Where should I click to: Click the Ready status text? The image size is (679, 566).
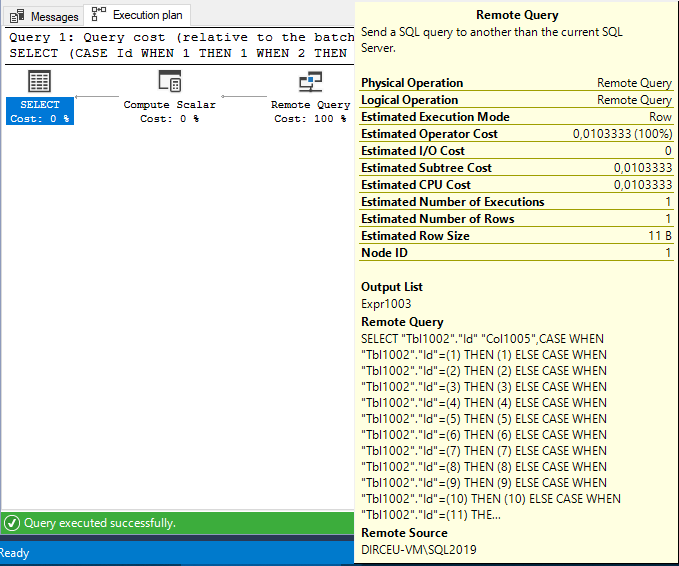coord(14,553)
